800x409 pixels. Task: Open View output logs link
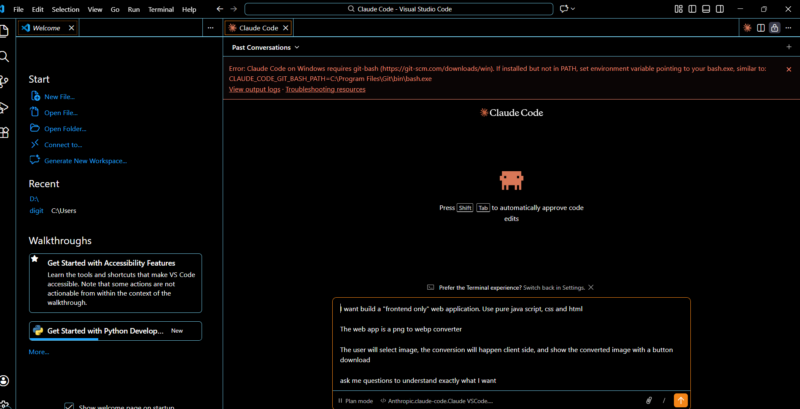[x=255, y=89]
